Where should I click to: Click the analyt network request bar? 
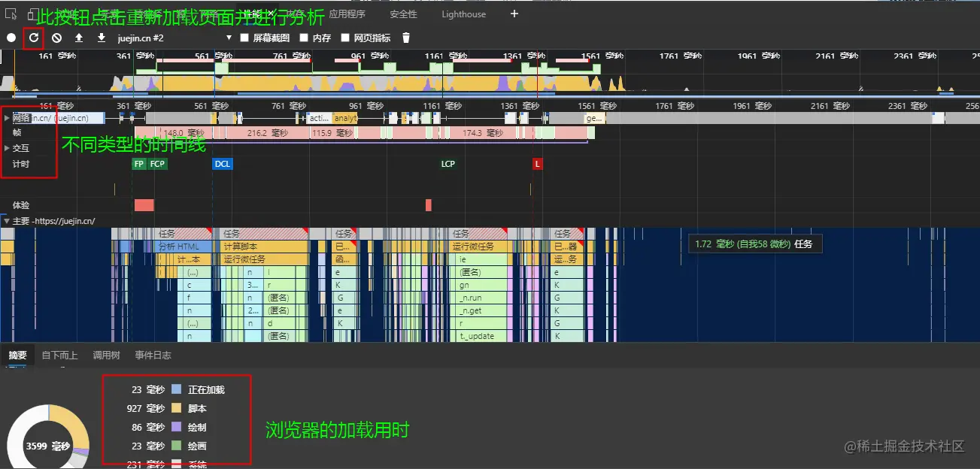[x=344, y=118]
